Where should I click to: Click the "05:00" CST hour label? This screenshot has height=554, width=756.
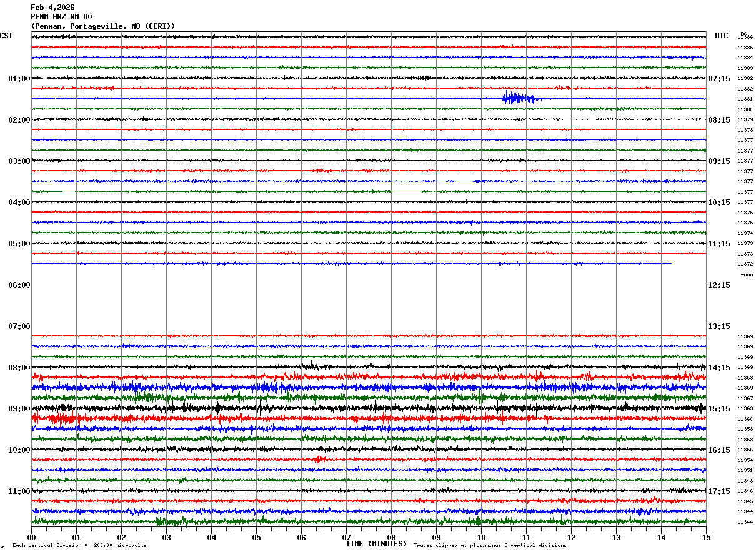19,244
